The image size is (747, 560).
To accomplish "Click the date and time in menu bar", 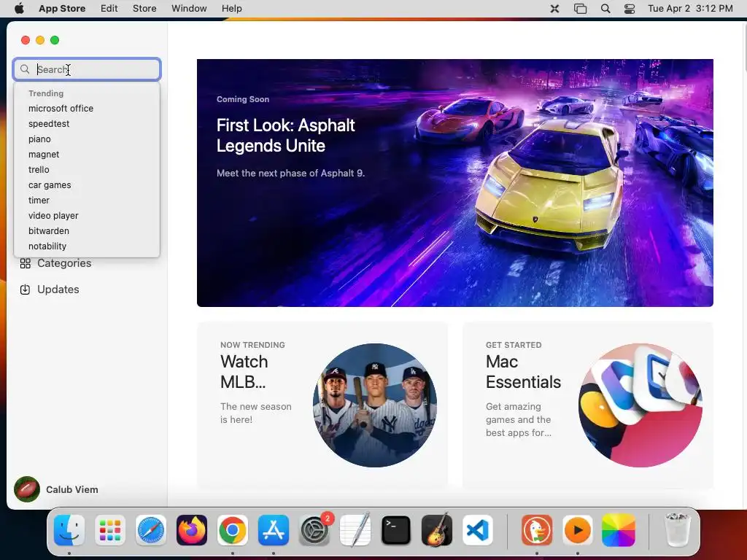I will click(x=690, y=9).
